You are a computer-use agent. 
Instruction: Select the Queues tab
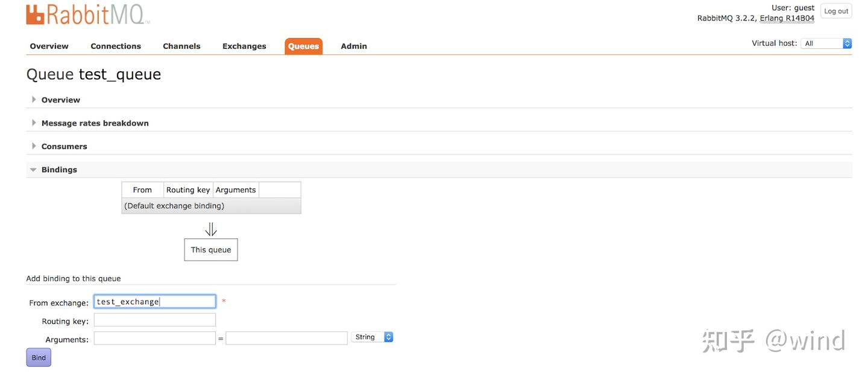click(303, 45)
